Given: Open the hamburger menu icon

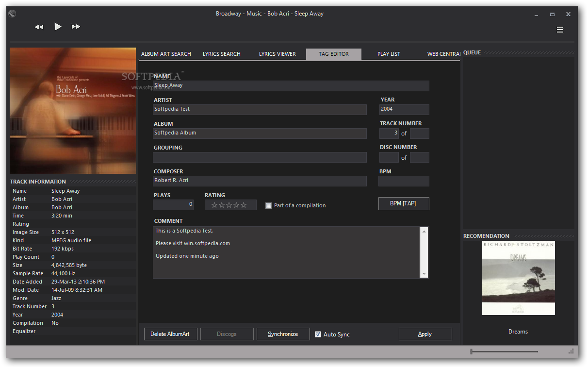Looking at the screenshot, I should pyautogui.click(x=560, y=30).
